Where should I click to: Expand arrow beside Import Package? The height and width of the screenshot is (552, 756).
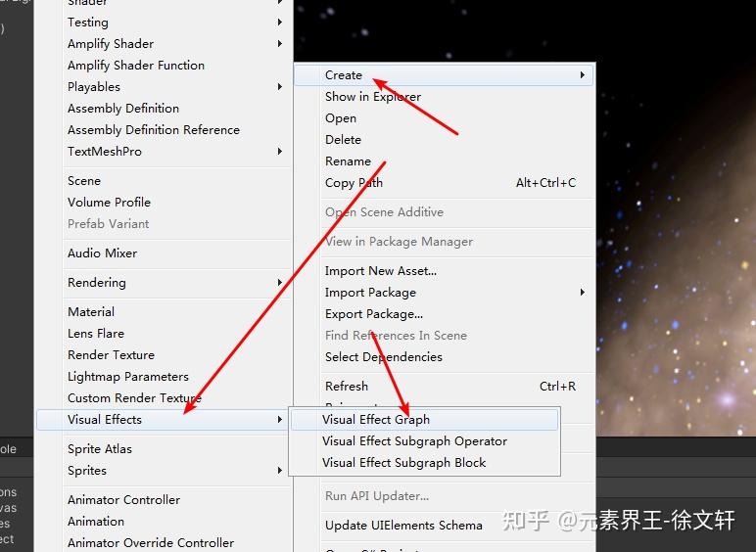click(x=583, y=293)
